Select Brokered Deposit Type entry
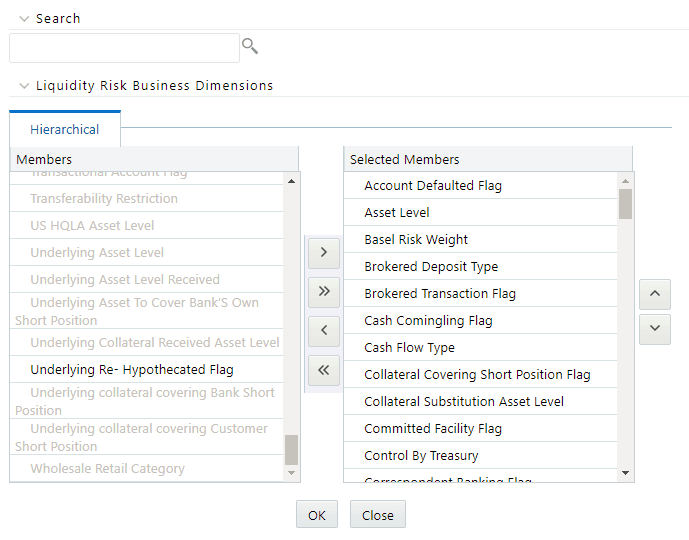Image resolution: width=689 pixels, height=540 pixels. click(x=481, y=267)
